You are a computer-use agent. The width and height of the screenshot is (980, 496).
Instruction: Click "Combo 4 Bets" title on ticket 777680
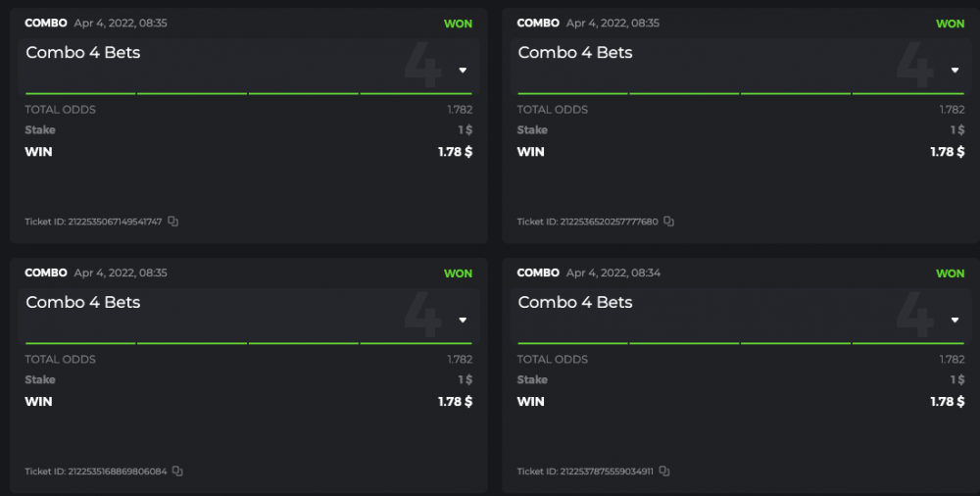point(575,53)
